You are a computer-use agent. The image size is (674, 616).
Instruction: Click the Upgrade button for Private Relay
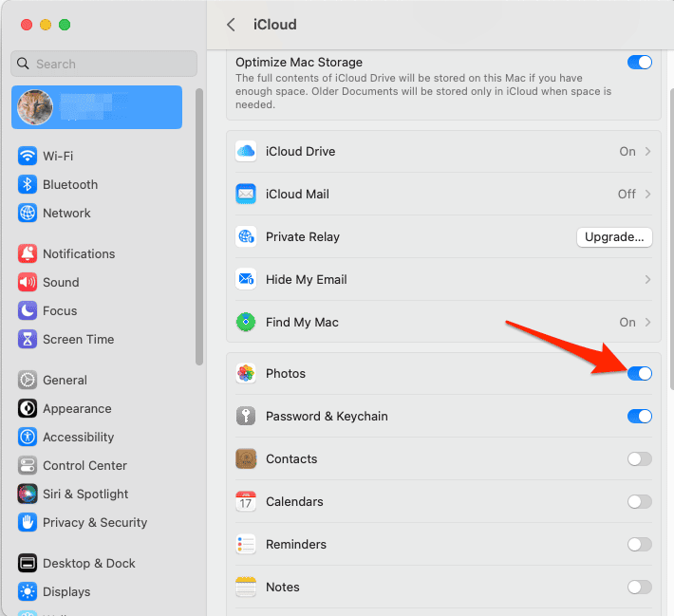tap(614, 236)
